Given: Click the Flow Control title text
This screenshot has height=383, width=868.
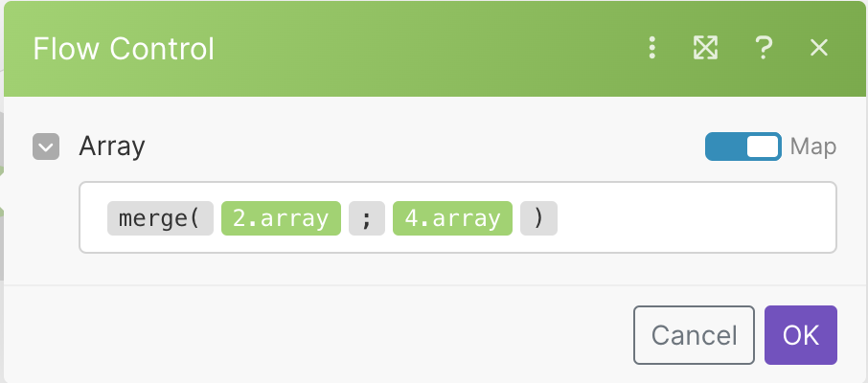Looking at the screenshot, I should 124,48.
